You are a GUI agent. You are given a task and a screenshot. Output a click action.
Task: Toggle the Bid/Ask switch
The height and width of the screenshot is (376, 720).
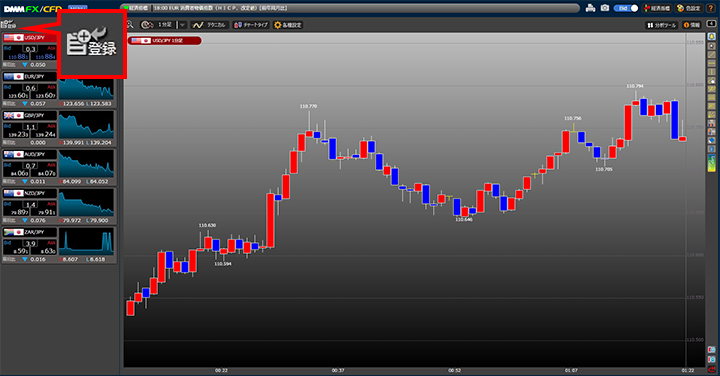pyautogui.click(x=626, y=8)
